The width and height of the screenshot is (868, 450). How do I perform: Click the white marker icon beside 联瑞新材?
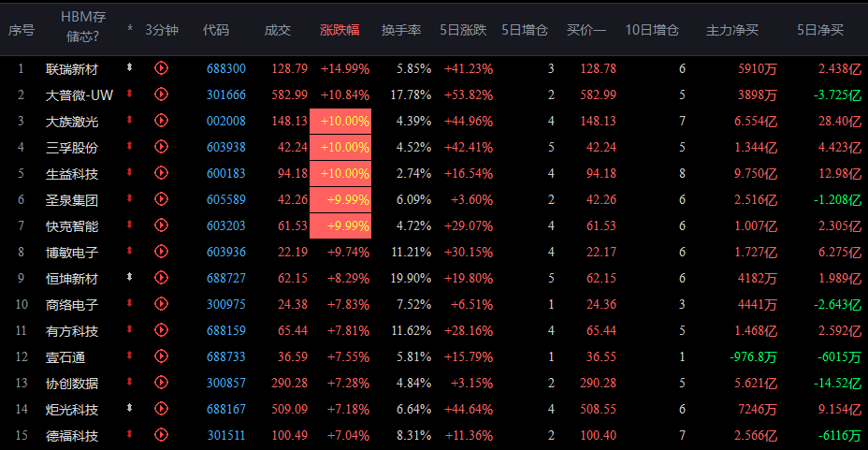pyautogui.click(x=129, y=67)
